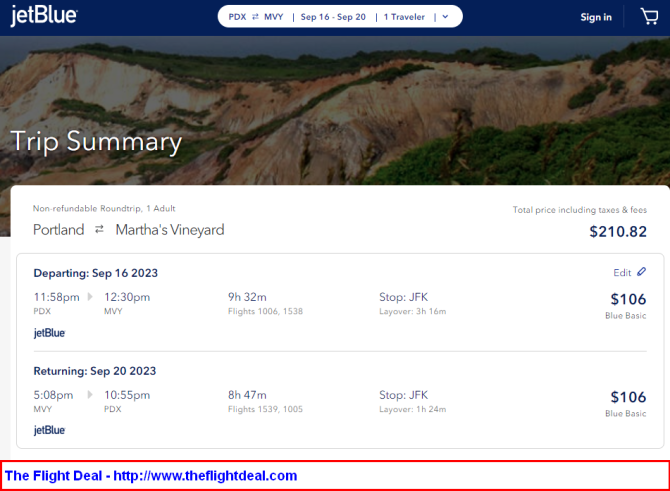This screenshot has height=491, width=670.
Task: Click the departing flight $106 fare
Action: pos(628,299)
